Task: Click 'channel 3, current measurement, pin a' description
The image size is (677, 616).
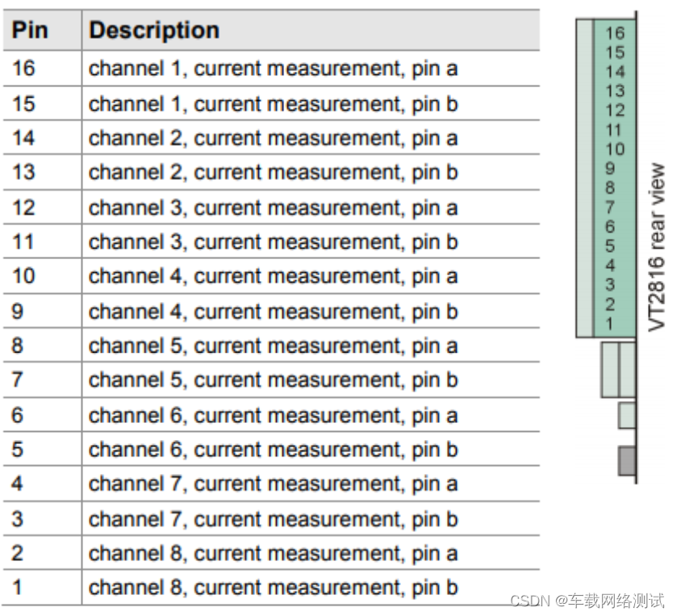Action: 274,207
